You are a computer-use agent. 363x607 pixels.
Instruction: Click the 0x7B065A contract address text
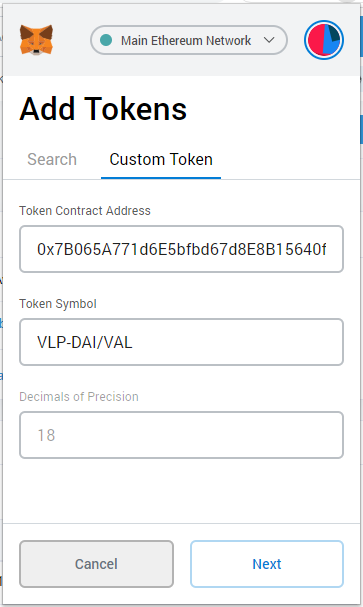point(182,249)
